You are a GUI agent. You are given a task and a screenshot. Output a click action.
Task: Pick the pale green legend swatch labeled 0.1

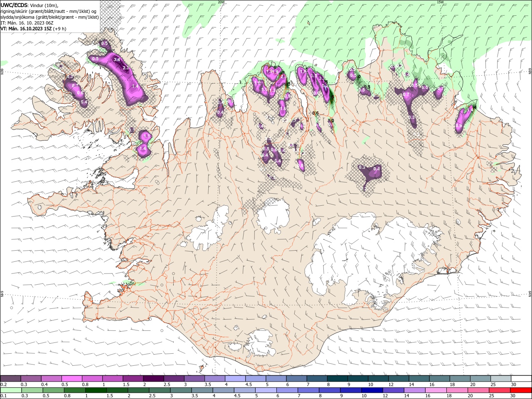point(11,390)
